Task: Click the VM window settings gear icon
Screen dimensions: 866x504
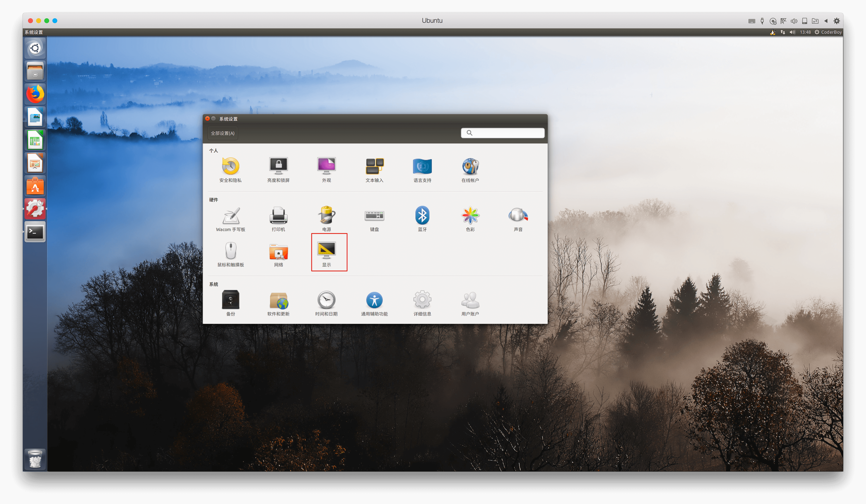Action: (x=836, y=21)
